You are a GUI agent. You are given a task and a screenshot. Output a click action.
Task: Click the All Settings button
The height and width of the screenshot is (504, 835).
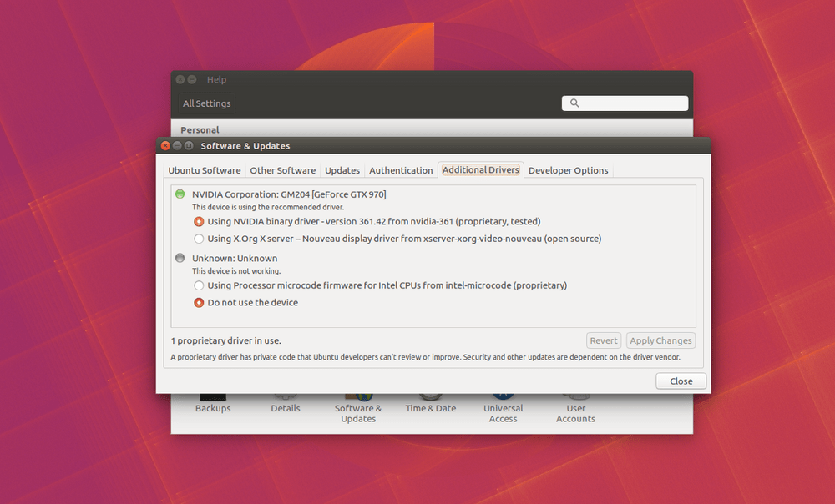(x=207, y=103)
